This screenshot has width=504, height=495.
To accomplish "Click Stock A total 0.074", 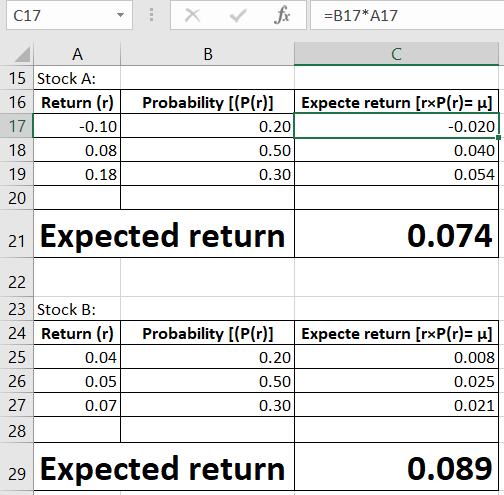I will (396, 234).
